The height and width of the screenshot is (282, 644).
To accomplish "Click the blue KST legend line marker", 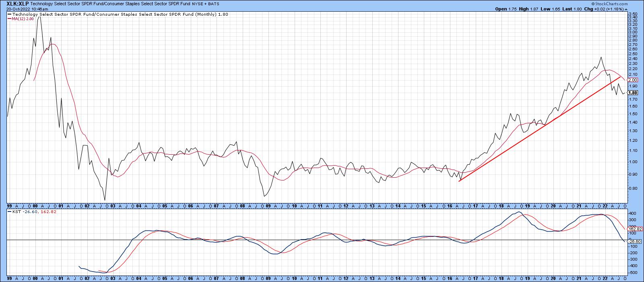I will 10,211.
